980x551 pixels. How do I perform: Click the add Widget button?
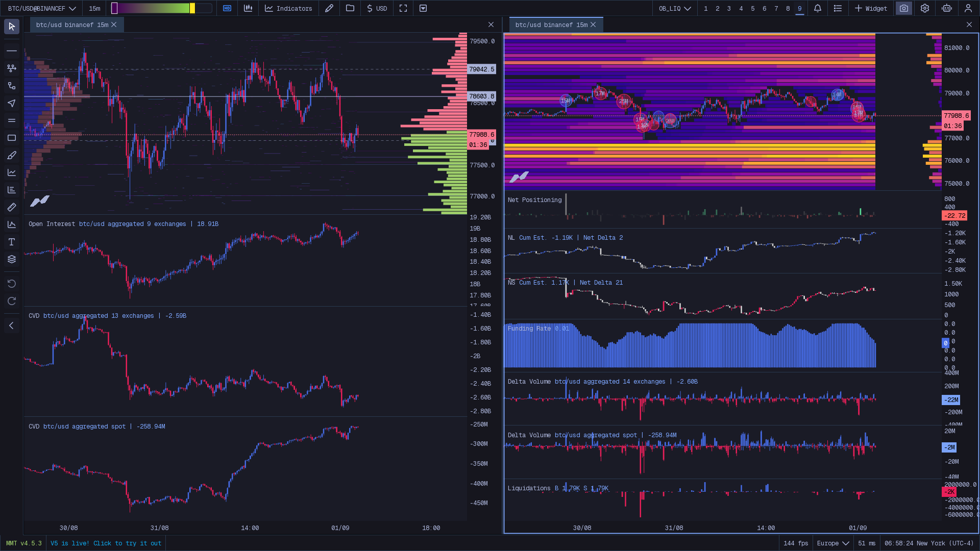coord(871,8)
